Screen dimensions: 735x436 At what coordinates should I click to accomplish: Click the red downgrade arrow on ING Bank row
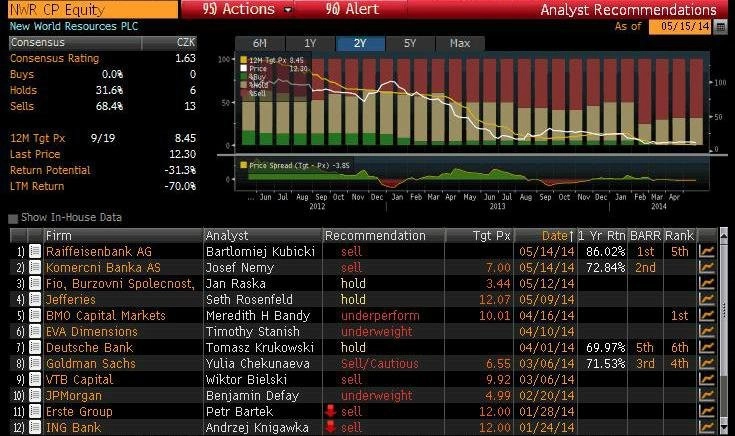click(330, 427)
